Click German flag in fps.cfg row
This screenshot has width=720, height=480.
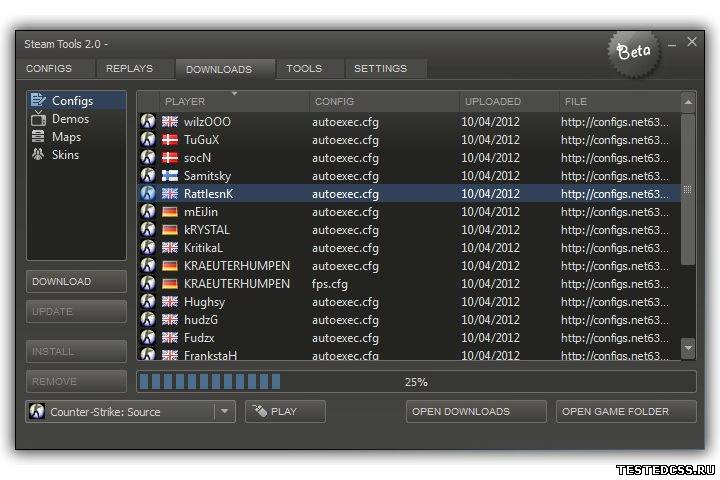[170, 284]
